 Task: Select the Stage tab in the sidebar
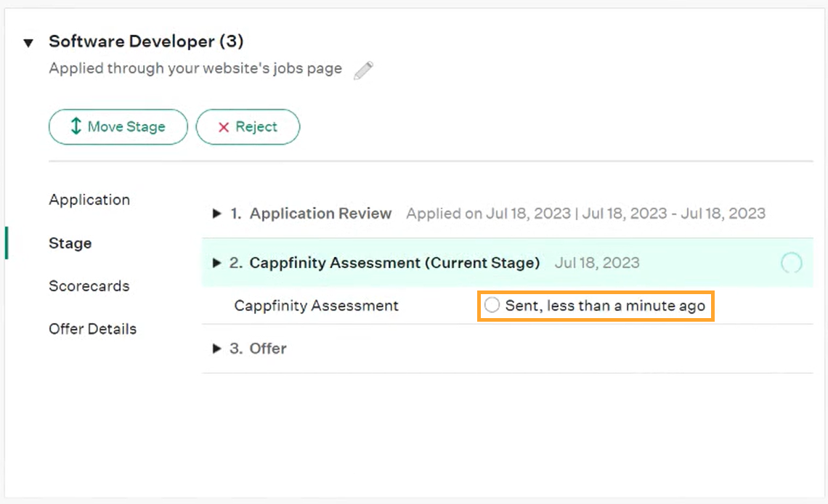pos(70,243)
